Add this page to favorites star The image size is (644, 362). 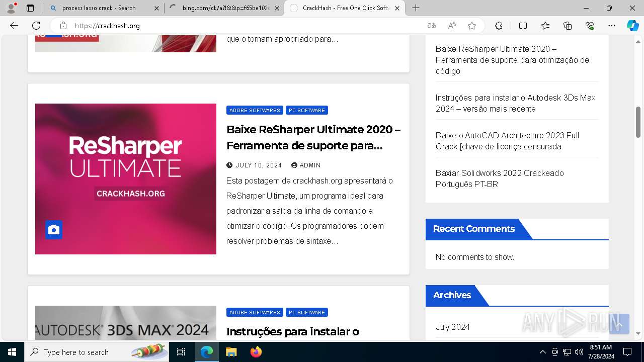(472, 26)
